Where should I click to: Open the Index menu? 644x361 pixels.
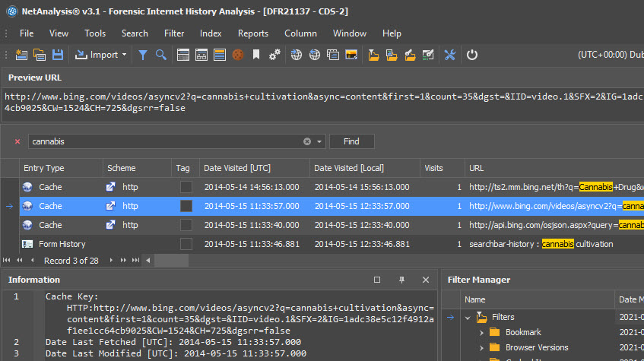coord(211,33)
